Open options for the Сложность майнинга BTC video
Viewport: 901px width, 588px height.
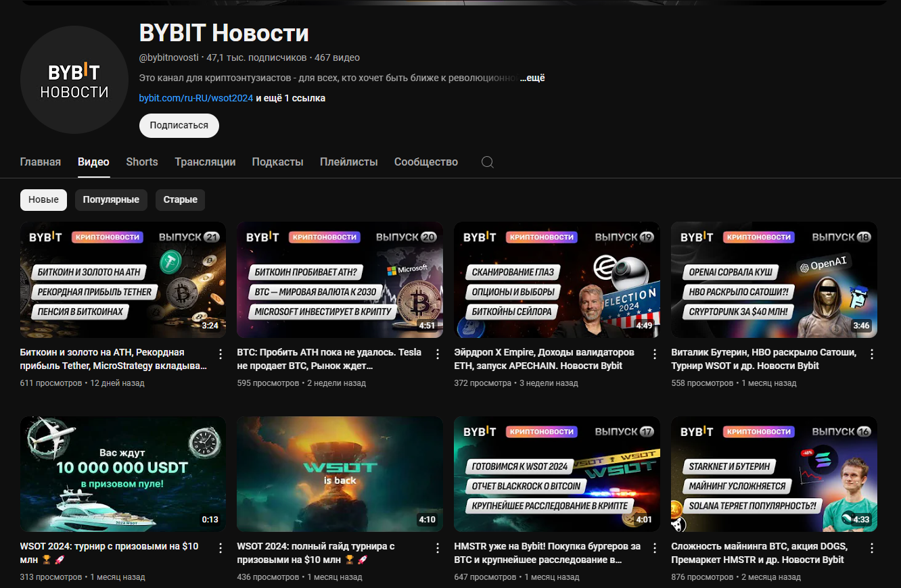[x=871, y=547]
